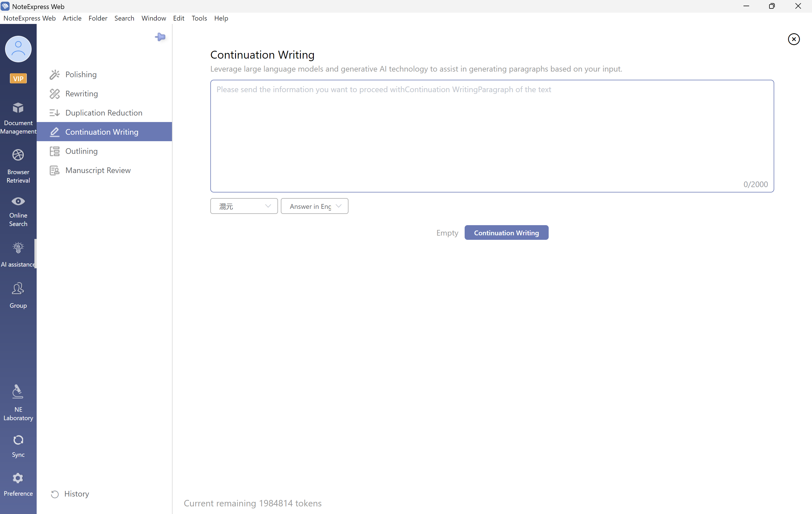Open the Window menu
The width and height of the screenshot is (812, 514).
pos(154,18)
